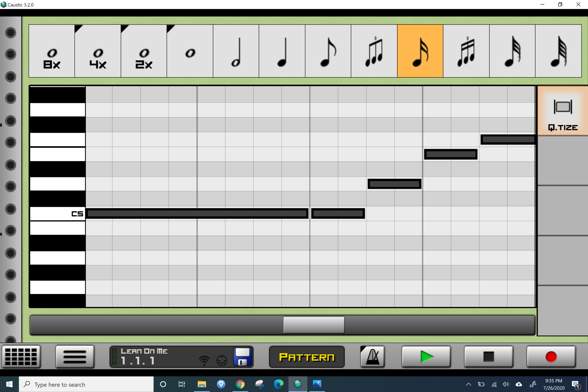The width and height of the screenshot is (588, 392).
Task: Select the quarter note duration
Action: tap(282, 51)
